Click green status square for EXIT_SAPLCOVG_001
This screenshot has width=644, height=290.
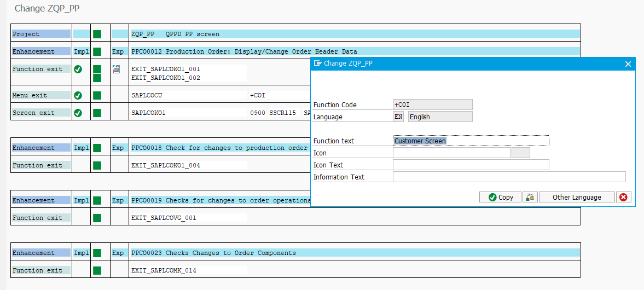pyautogui.click(x=97, y=218)
